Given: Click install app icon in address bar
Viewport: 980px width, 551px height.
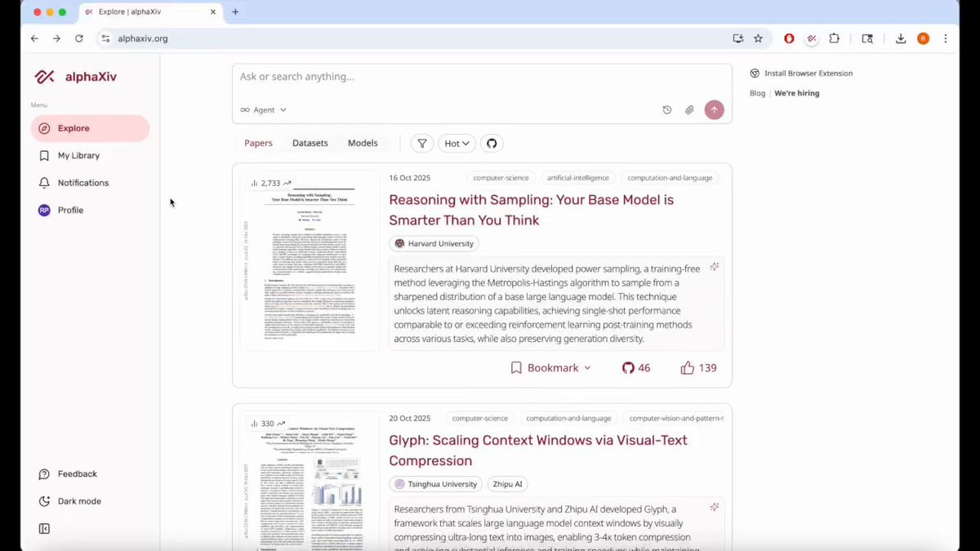Looking at the screenshot, I should [x=737, y=38].
